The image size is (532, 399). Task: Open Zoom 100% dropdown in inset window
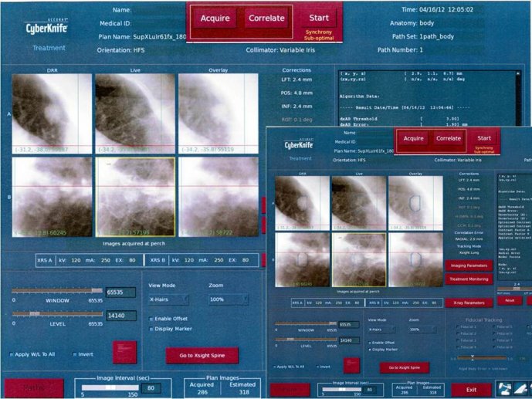coord(422,330)
